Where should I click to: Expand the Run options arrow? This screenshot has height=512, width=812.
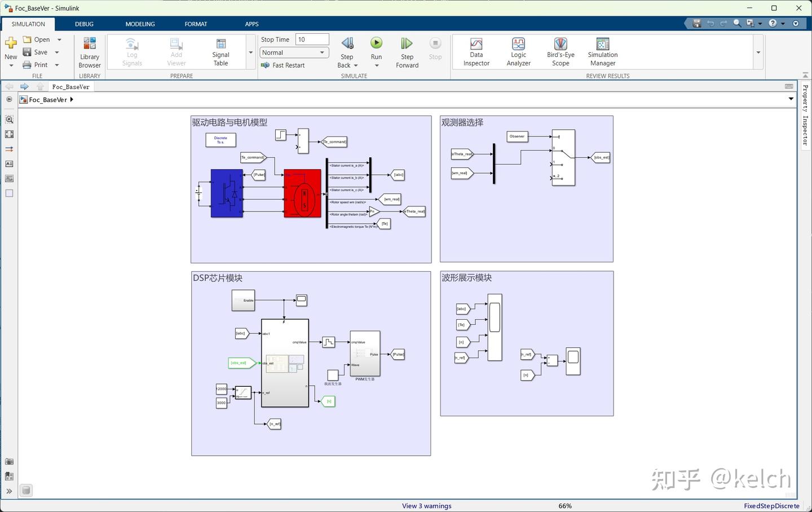tap(376, 65)
